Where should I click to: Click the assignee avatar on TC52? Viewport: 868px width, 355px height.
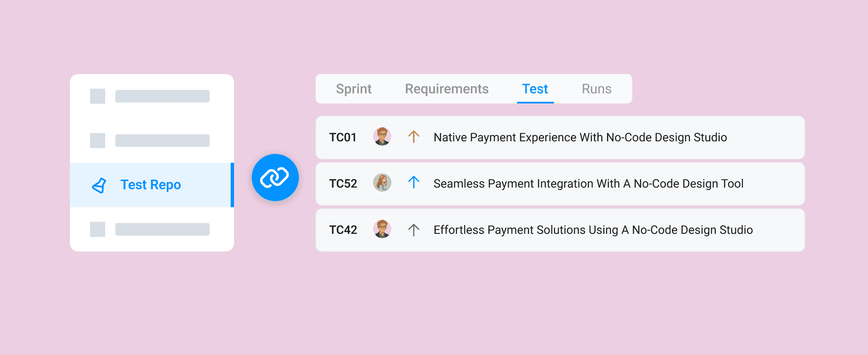(x=382, y=183)
